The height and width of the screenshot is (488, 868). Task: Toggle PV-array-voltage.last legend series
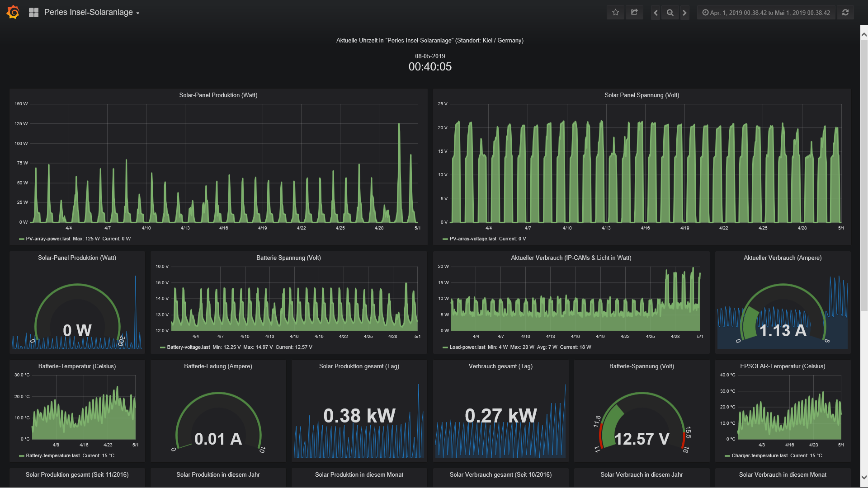tap(472, 239)
